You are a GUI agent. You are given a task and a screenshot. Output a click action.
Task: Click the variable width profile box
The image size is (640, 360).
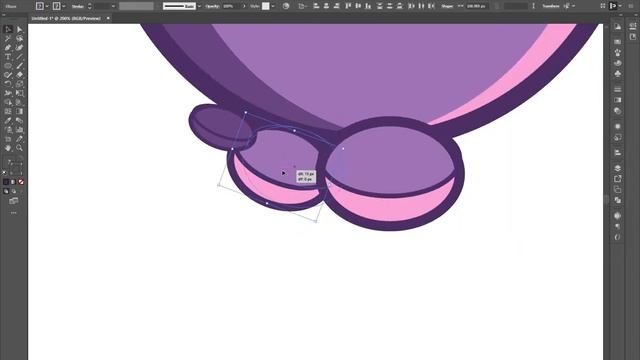pyautogui.click(x=136, y=6)
